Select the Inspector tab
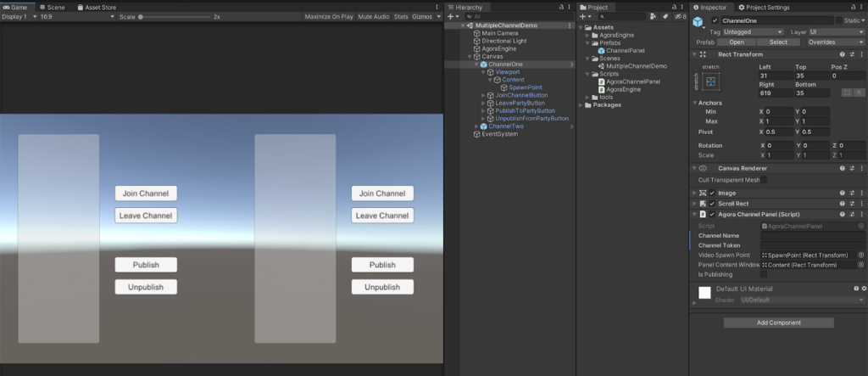 coord(713,7)
